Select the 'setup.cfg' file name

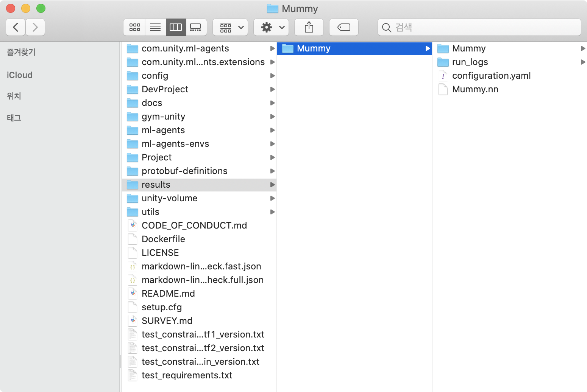pos(162,307)
